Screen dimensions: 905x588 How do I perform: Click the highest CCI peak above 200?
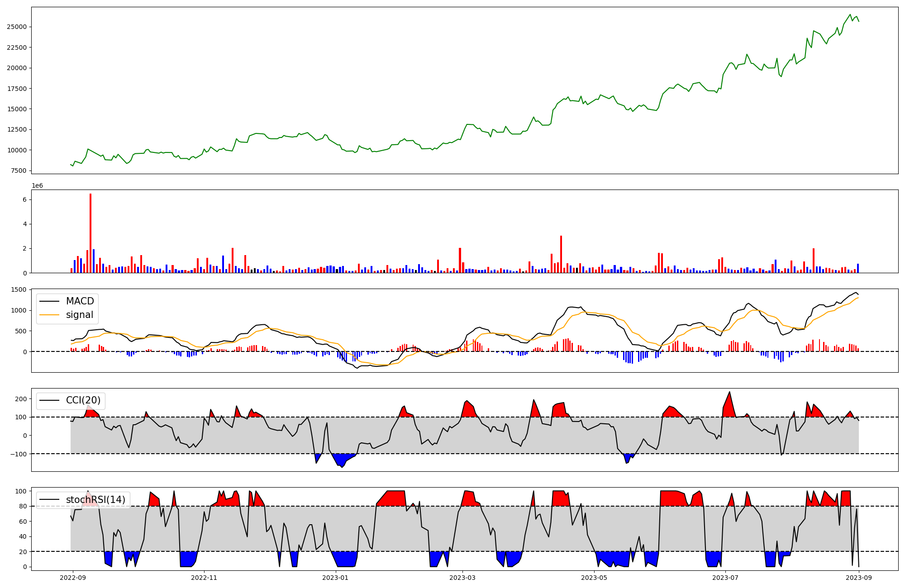point(729,393)
